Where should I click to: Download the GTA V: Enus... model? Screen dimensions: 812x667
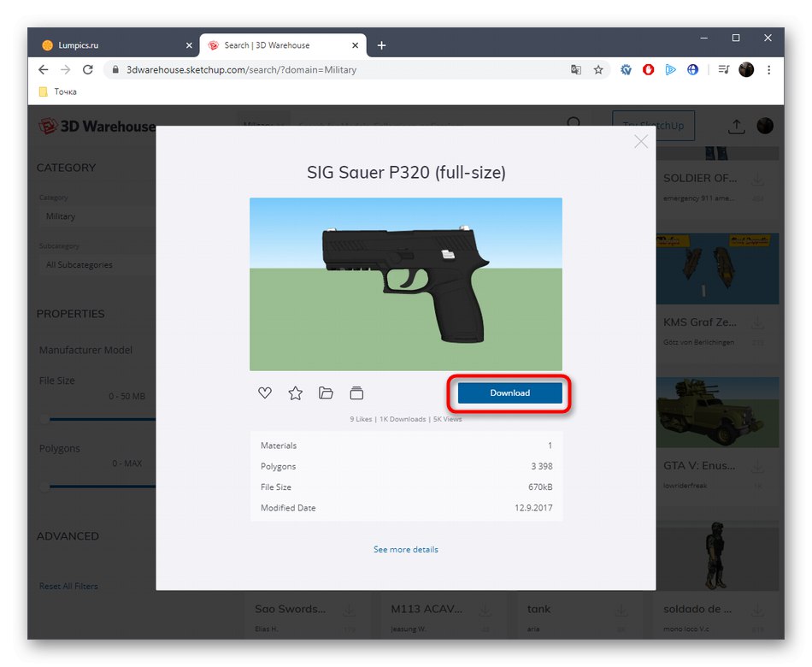pyautogui.click(x=757, y=468)
